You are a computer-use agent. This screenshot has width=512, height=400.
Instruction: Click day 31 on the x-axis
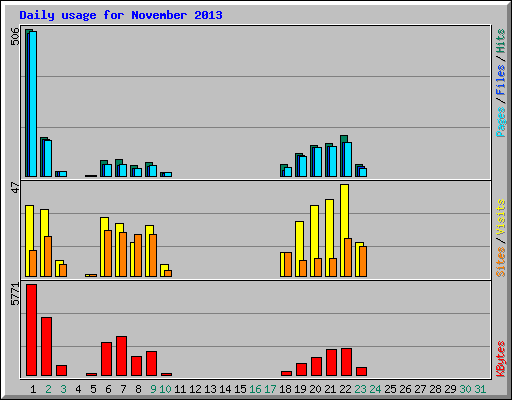(x=480, y=389)
